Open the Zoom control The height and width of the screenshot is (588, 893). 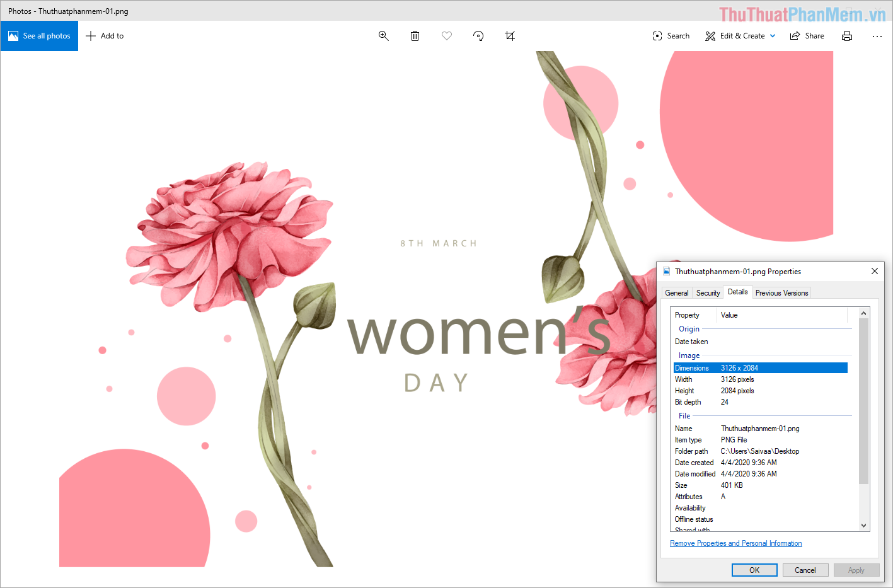[384, 36]
